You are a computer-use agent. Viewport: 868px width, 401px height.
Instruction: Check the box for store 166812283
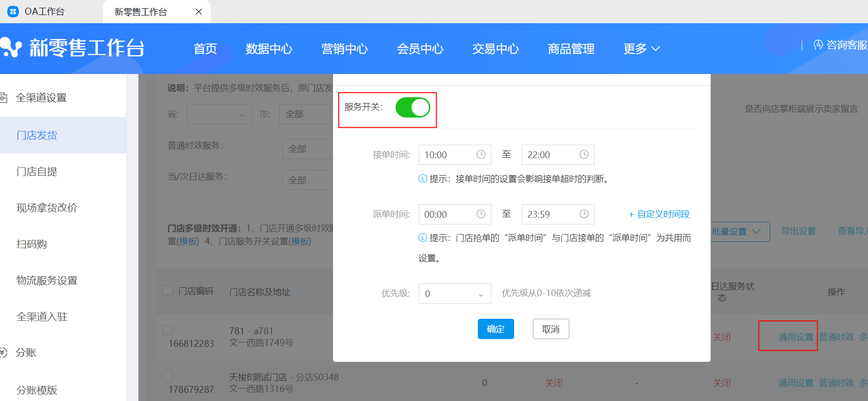(168, 330)
